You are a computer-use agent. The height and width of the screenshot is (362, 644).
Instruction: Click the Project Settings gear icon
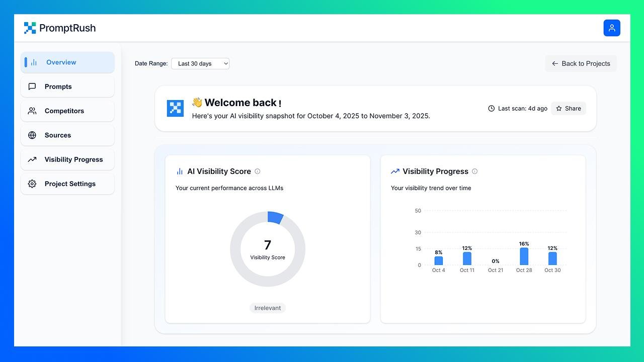point(32,184)
